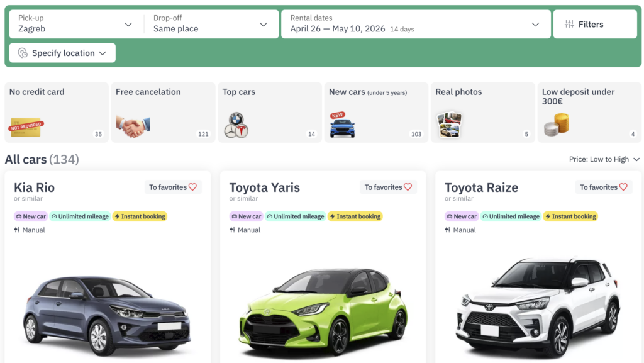Open the Price: Low to High sort menu
644x363 pixels.
[x=604, y=159]
